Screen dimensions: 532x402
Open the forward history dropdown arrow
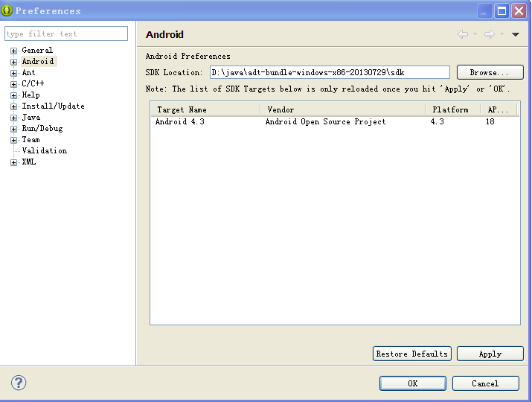click(501, 34)
